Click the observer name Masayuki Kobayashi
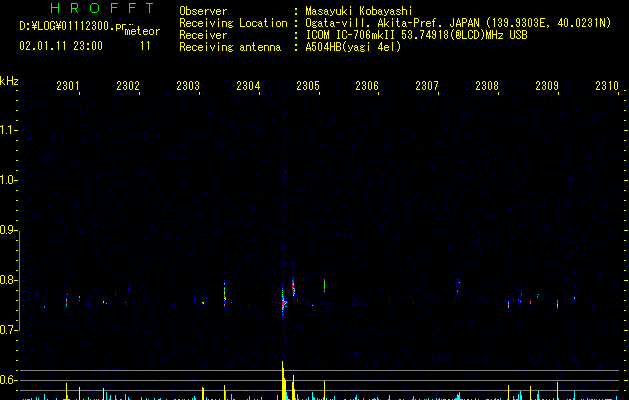Image resolution: width=629 pixels, height=400 pixels. pyautogui.click(x=359, y=11)
